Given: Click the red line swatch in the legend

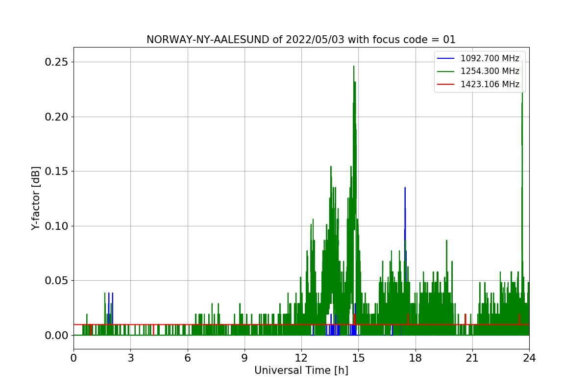Looking at the screenshot, I should [x=446, y=84].
